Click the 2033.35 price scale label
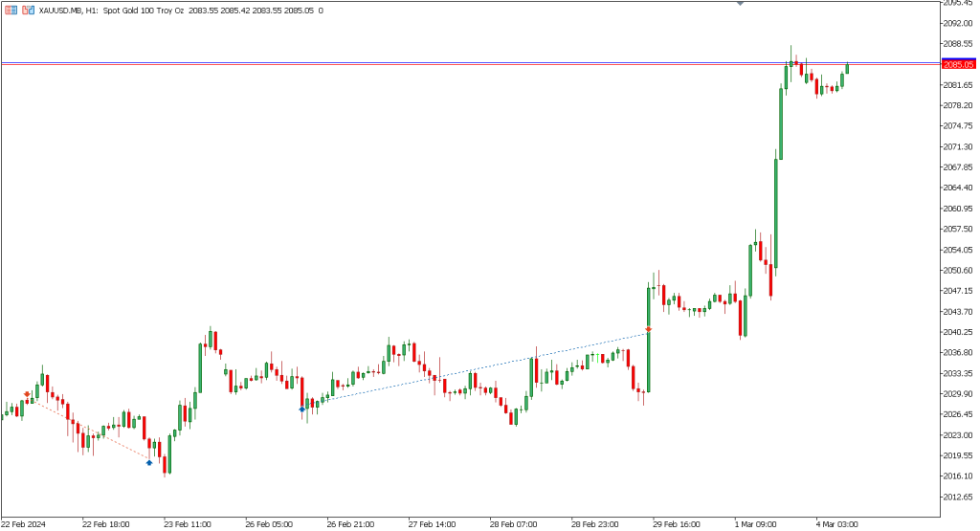The width and height of the screenshot is (980, 531). 958,373
